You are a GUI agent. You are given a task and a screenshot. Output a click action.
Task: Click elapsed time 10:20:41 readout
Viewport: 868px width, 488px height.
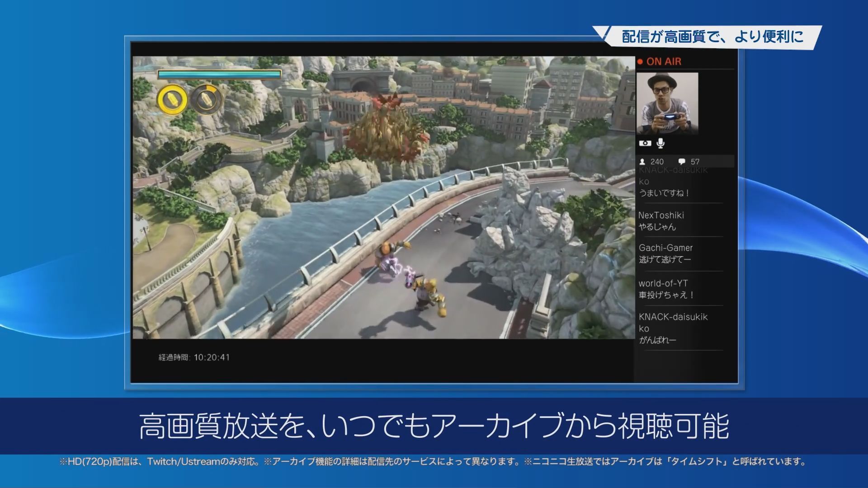pos(194,357)
